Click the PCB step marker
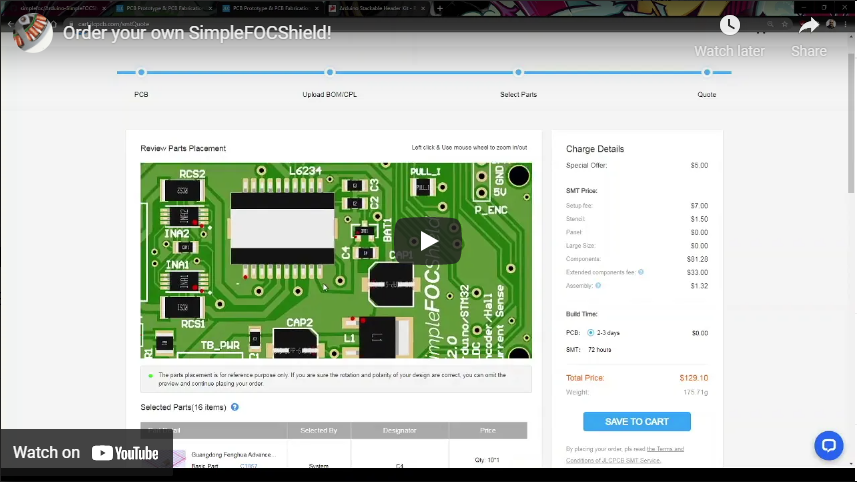 [x=141, y=72]
